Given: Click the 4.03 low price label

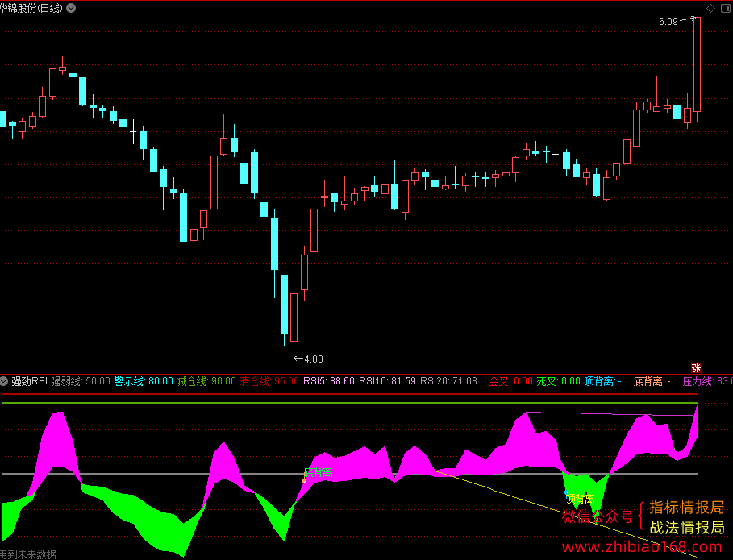Looking at the screenshot, I should tap(314, 359).
